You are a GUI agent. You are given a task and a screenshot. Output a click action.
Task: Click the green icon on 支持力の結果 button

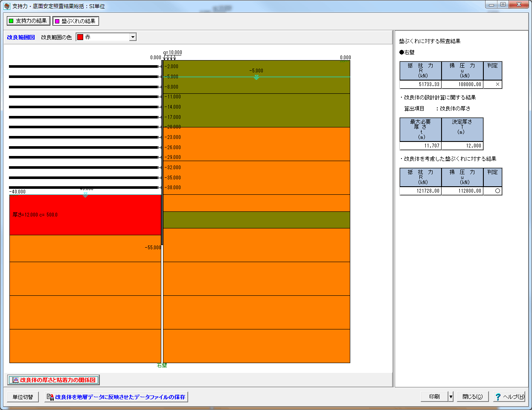(11, 21)
